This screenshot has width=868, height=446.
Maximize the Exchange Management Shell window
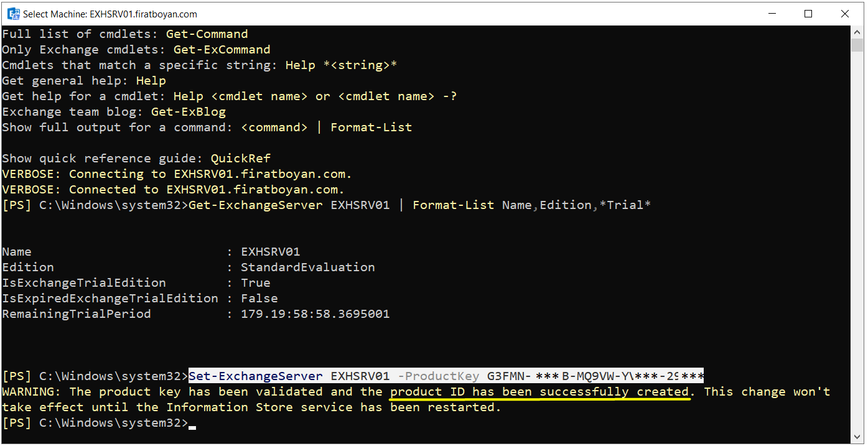tap(808, 13)
